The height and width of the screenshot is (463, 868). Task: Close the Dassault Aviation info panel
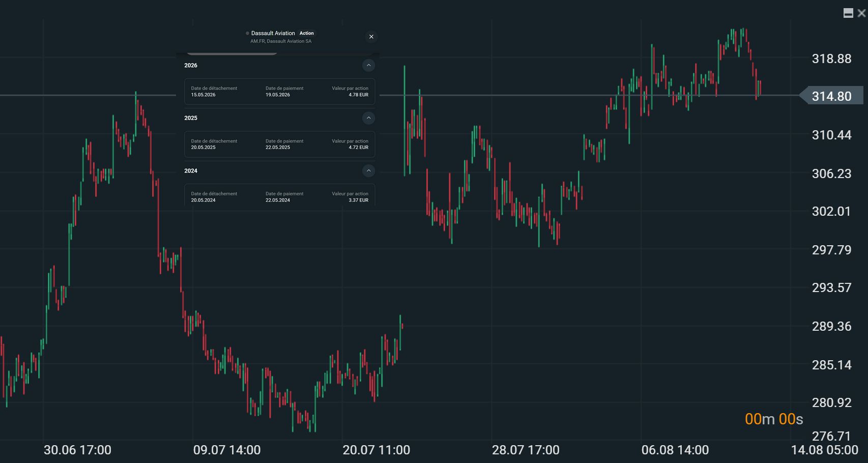[x=371, y=37]
